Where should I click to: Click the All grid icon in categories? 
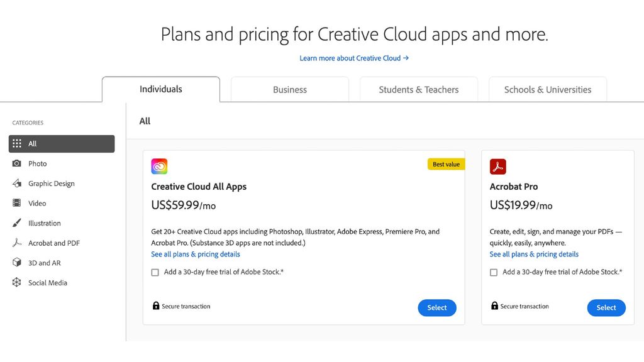18,143
